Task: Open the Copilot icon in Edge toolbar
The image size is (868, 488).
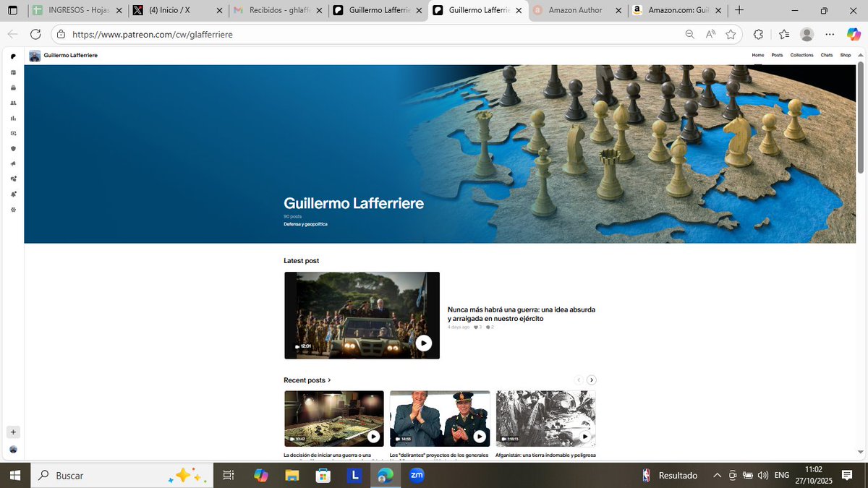Action: [854, 34]
